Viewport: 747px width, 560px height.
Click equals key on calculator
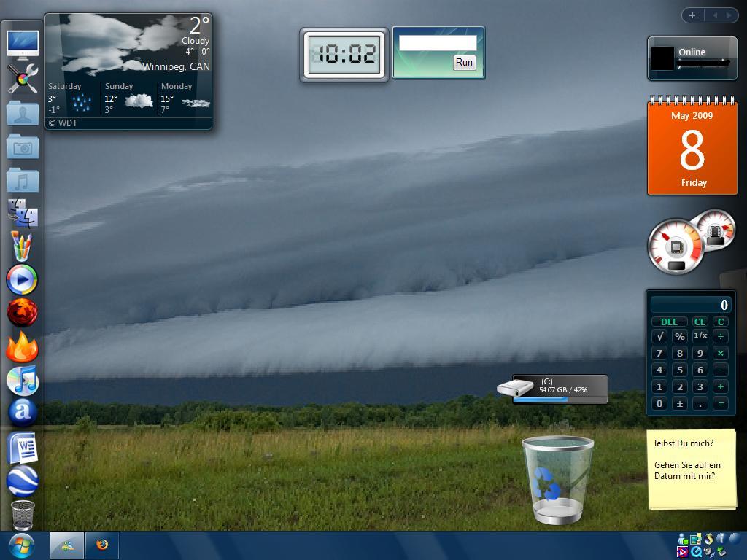721,404
